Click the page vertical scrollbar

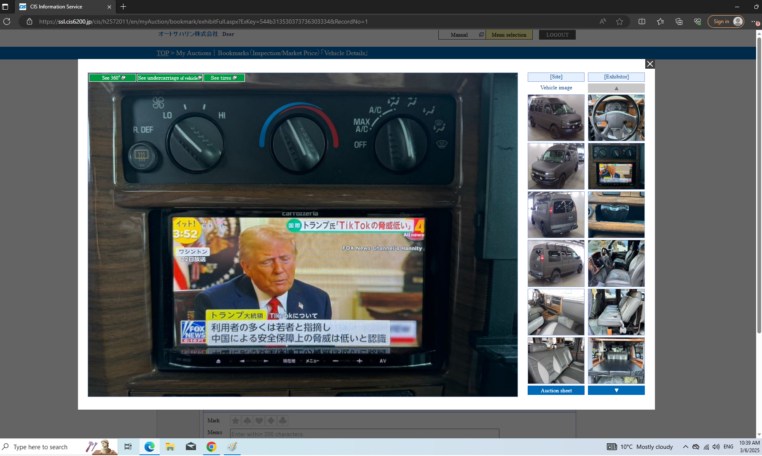(759, 185)
